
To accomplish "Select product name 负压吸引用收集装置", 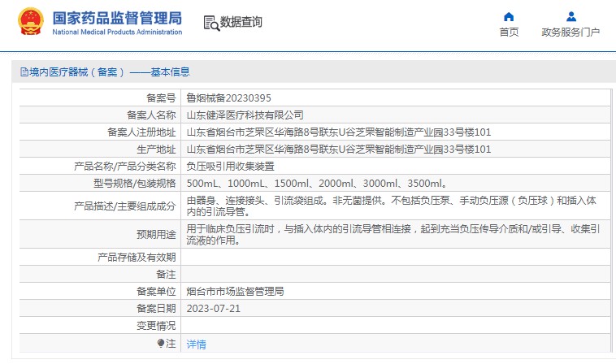I will point(230,166).
